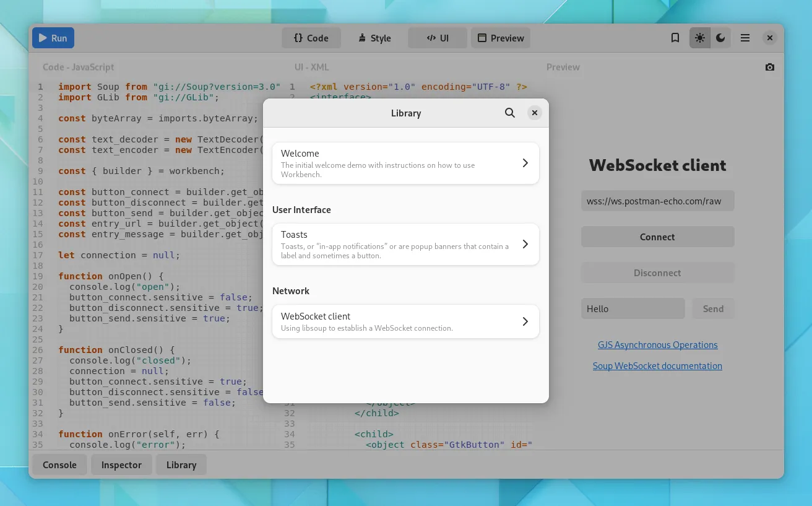Switch to light mode with sun icon

(699, 38)
